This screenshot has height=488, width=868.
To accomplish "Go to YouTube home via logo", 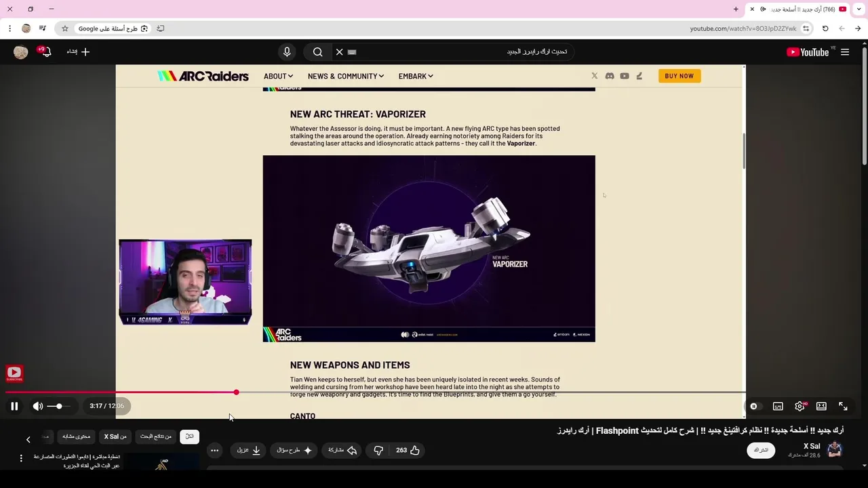I will click(808, 52).
